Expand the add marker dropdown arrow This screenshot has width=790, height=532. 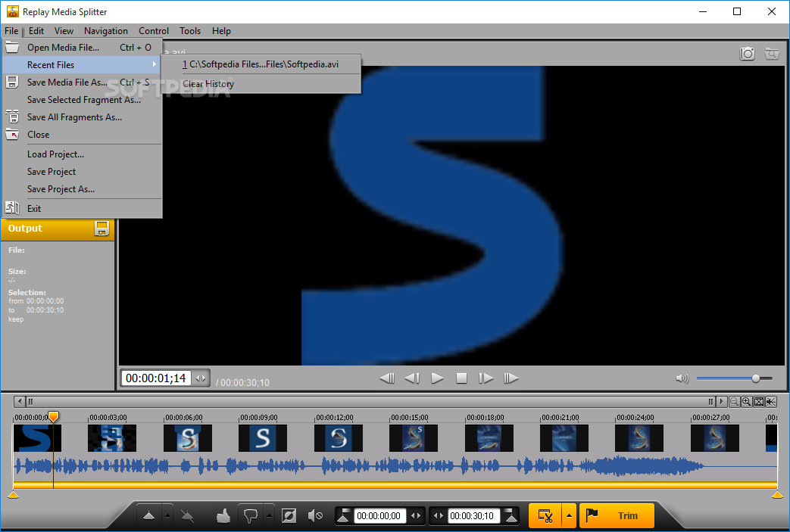coord(168,516)
